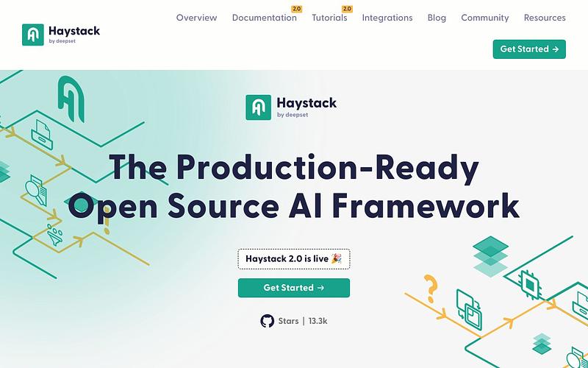
Task: Open the "Haystack 2.0 is live" announcement
Action: tap(294, 259)
